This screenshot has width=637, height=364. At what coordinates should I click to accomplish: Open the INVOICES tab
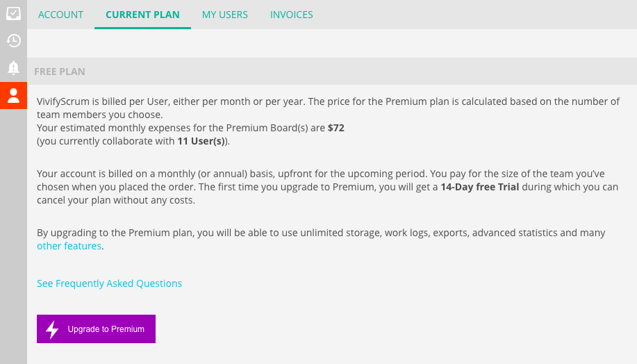pos(291,15)
